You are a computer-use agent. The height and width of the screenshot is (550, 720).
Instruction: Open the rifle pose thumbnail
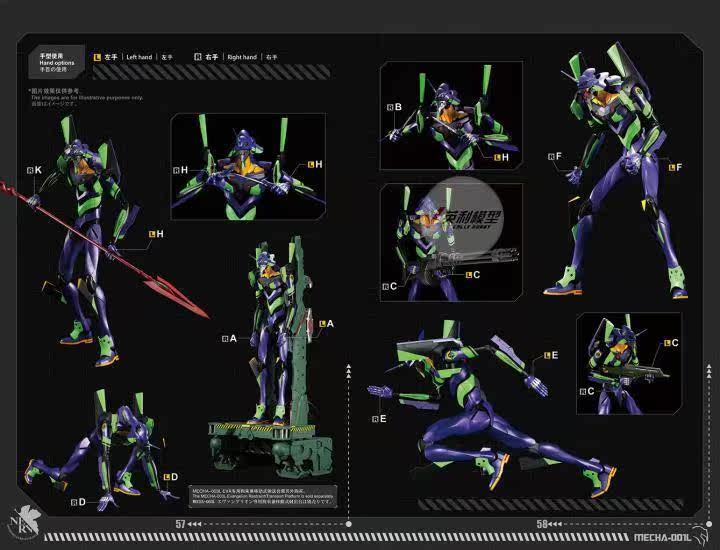629,364
